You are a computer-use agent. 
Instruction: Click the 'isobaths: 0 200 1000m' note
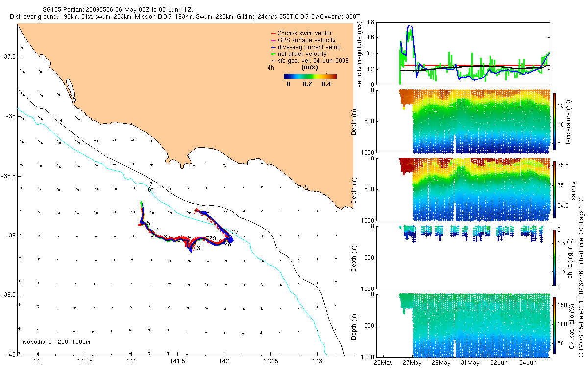pos(56,342)
